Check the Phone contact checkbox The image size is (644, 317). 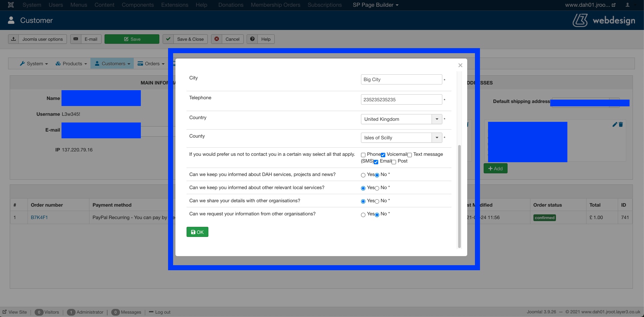pos(363,155)
